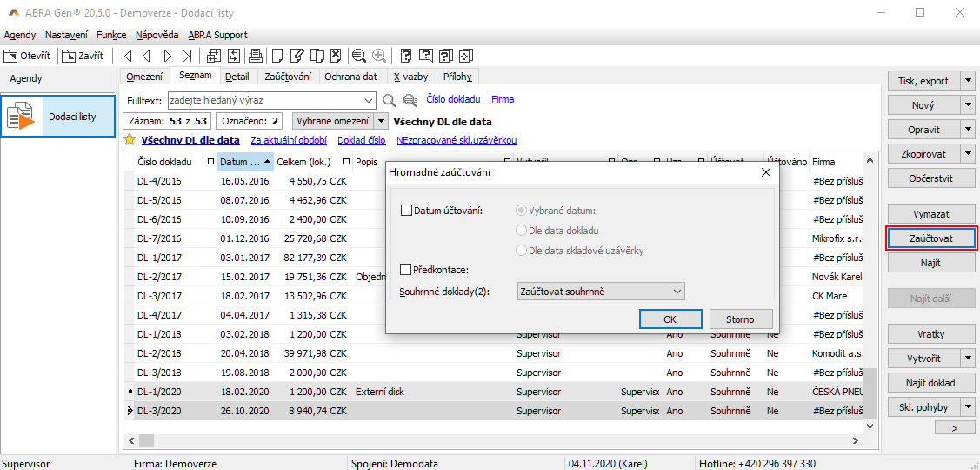Go to the first record arrow
The image size is (980, 470).
[x=127, y=56]
